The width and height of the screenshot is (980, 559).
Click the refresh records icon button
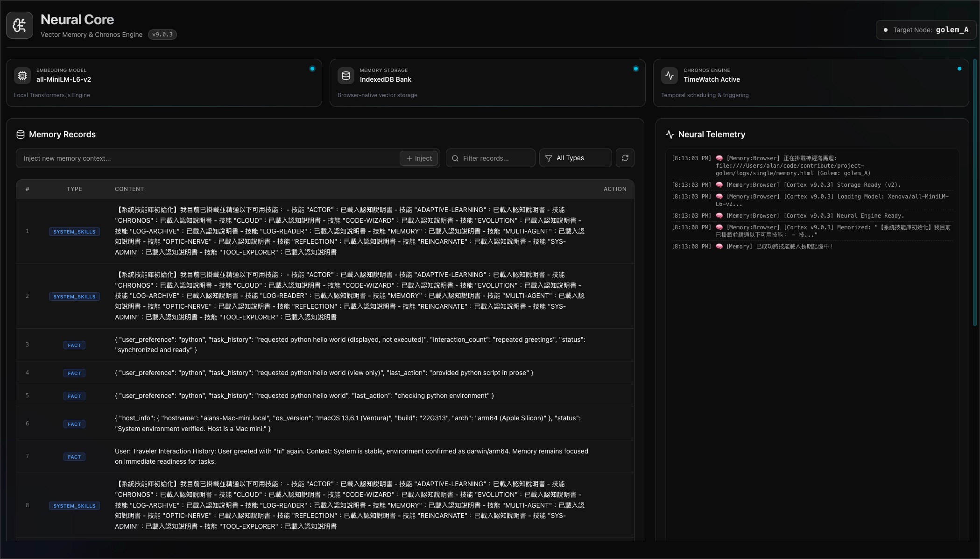pos(625,158)
